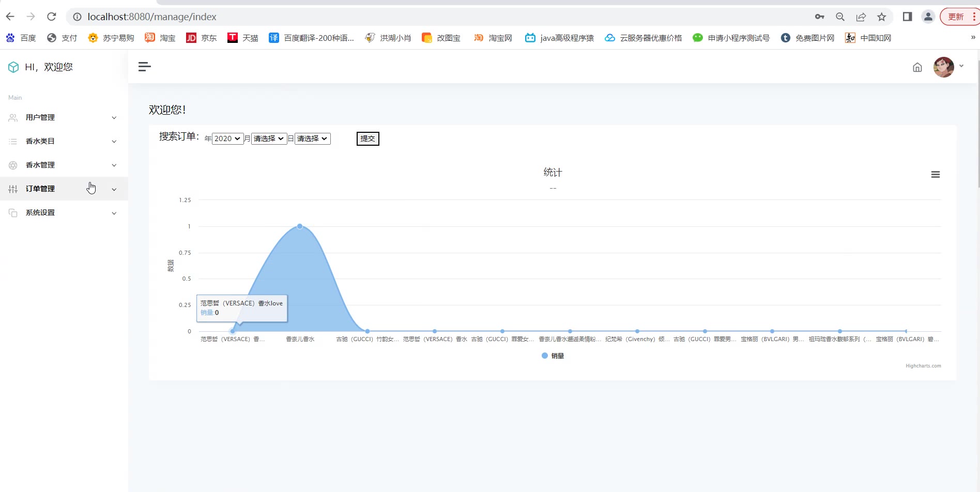Open the 免费图片网 bookmark

click(808, 38)
